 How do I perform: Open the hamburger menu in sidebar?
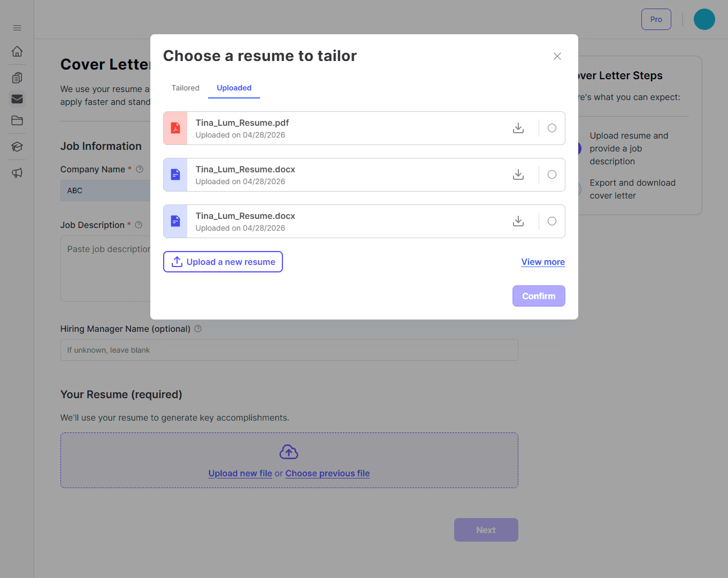[17, 28]
